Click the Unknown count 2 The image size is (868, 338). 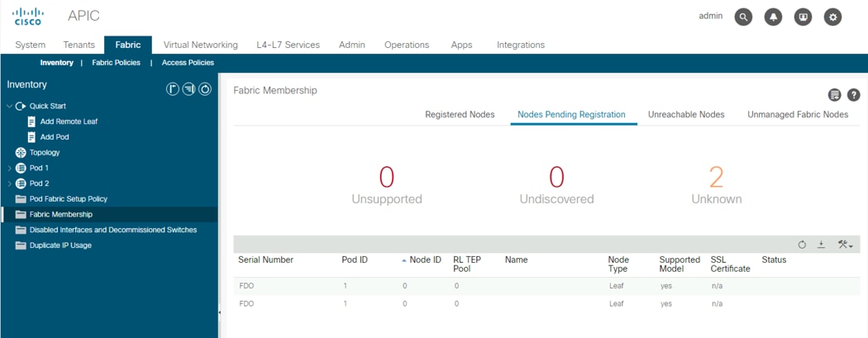click(x=717, y=177)
